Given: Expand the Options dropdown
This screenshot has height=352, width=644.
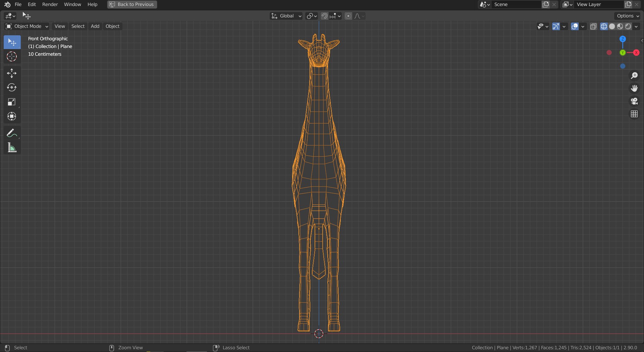Looking at the screenshot, I should [x=628, y=16].
